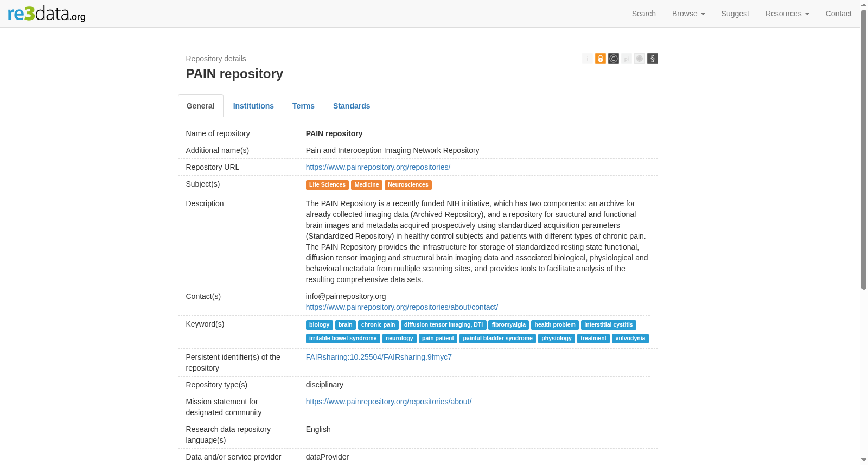Click the section sign policy badge

coord(653,59)
